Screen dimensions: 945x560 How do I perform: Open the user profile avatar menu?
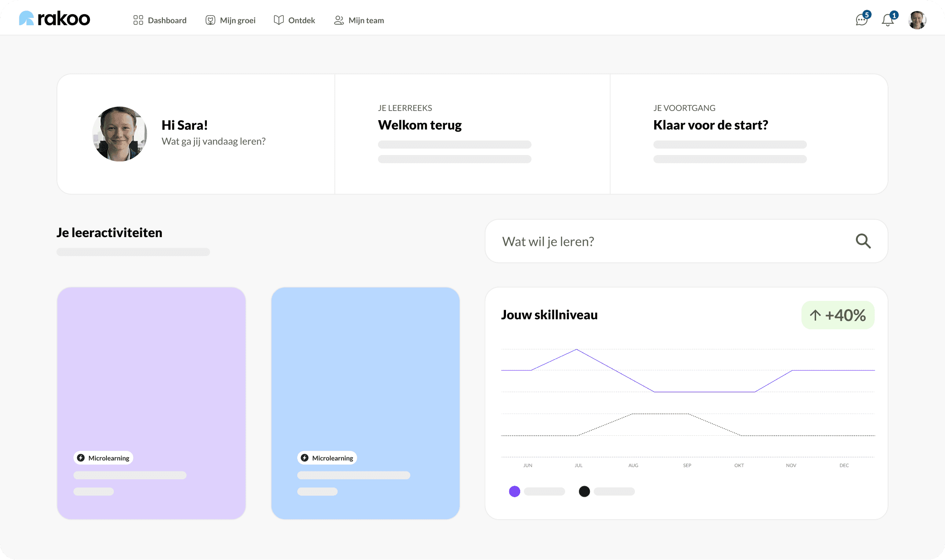coord(917,20)
